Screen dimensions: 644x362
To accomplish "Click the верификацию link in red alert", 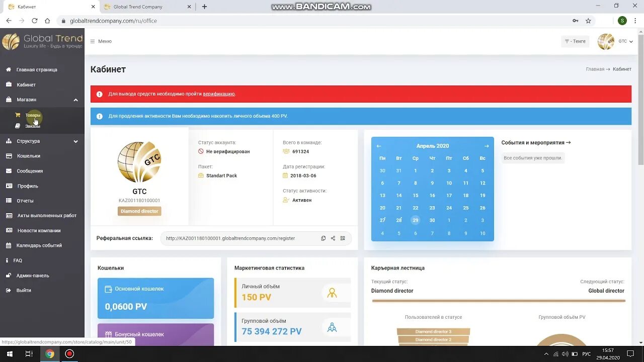I will click(218, 94).
